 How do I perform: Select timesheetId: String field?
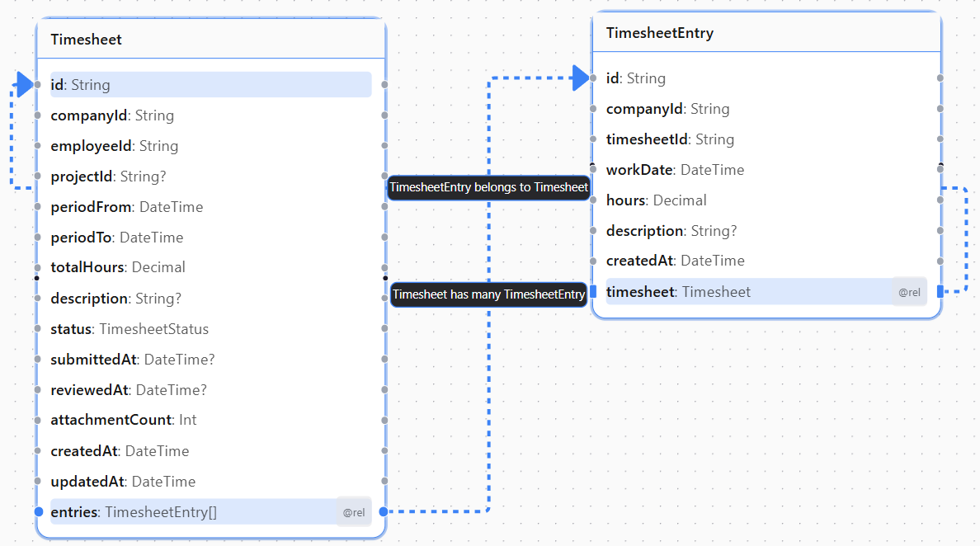click(766, 139)
